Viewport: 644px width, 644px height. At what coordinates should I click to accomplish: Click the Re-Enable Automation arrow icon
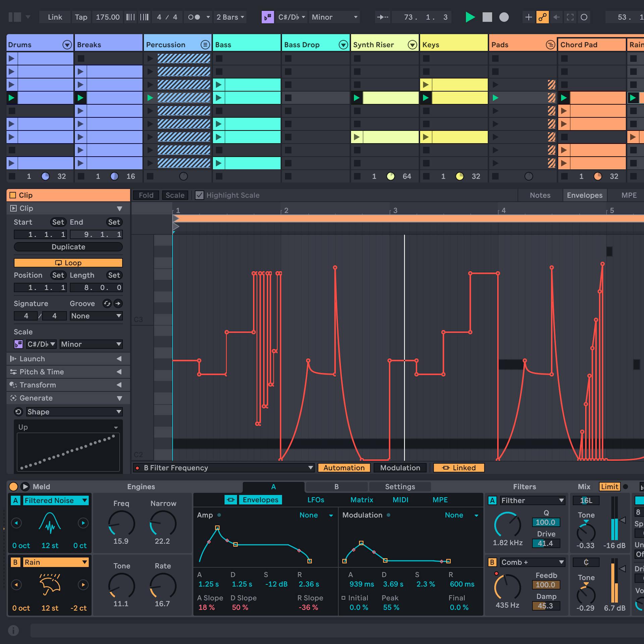[x=556, y=17]
